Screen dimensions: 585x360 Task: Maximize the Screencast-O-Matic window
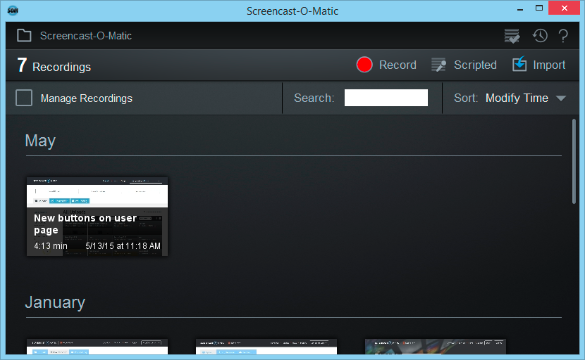(x=539, y=8)
